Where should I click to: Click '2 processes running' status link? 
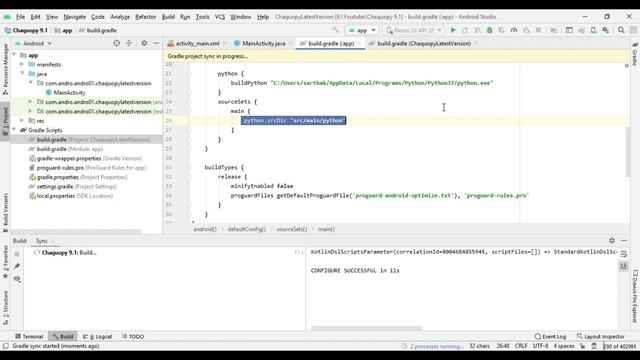[437, 346]
